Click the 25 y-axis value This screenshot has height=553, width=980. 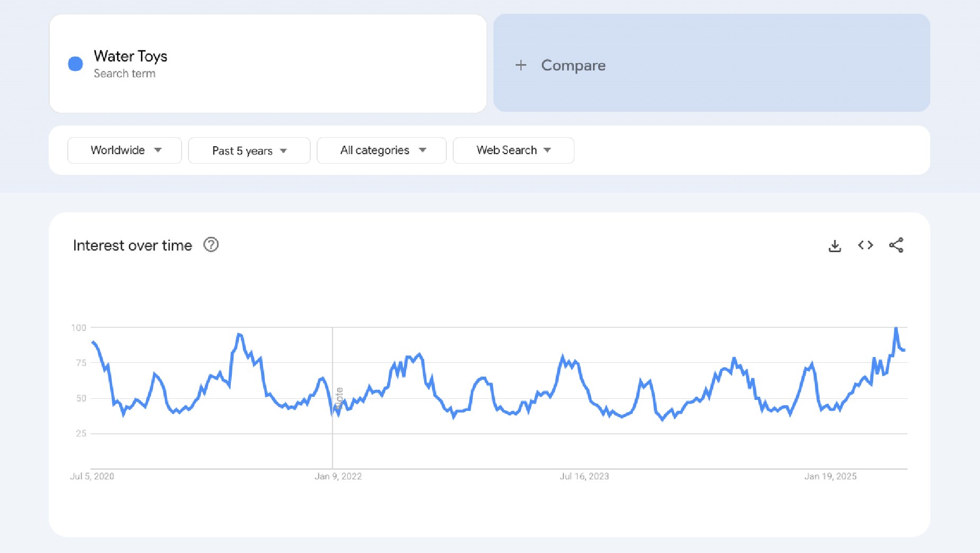[x=81, y=433]
